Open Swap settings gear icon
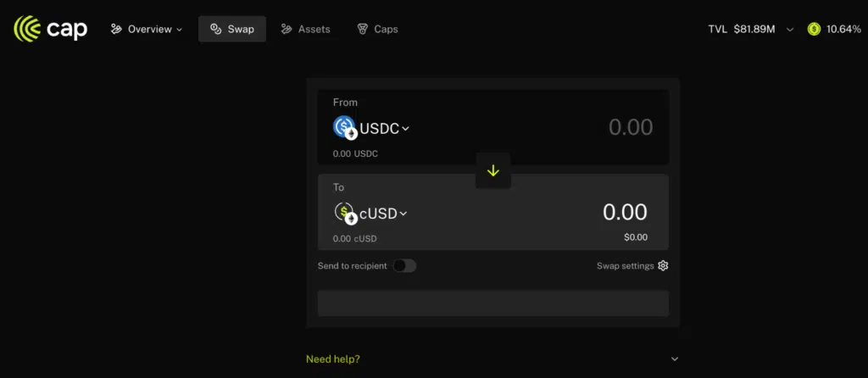This screenshot has width=868, height=378. 663,265
